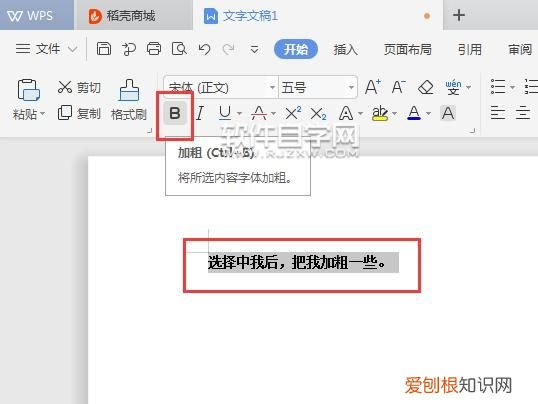This screenshot has height=404, width=538.
Task: Open the 文件 menu
Action: [x=46, y=49]
